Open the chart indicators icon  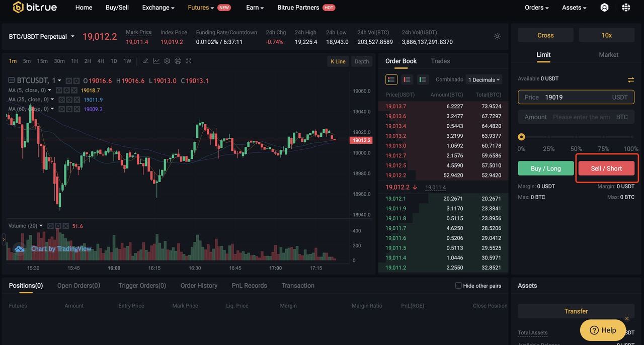[156, 61]
